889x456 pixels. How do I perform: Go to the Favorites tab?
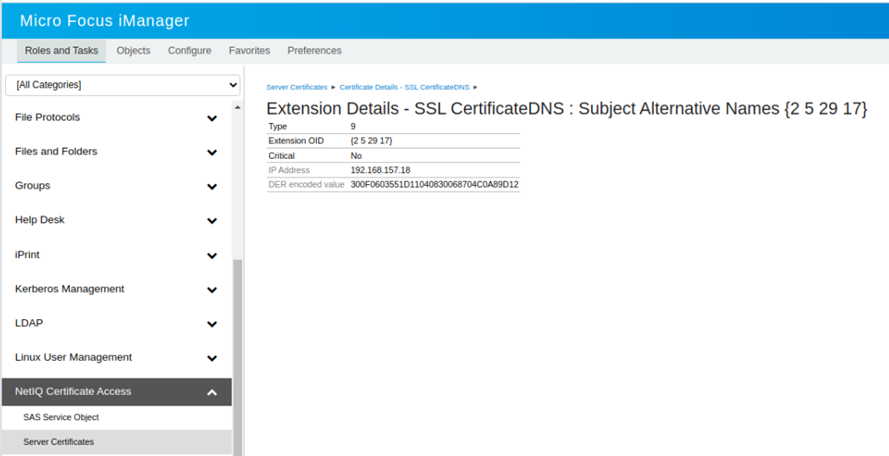coord(249,51)
